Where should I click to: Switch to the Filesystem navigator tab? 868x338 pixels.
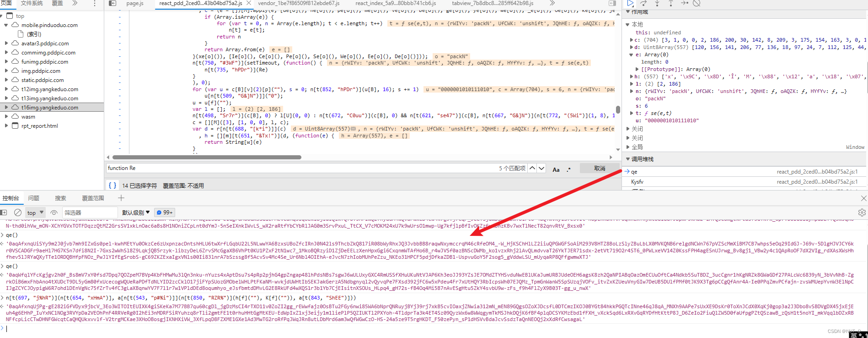pos(32,3)
